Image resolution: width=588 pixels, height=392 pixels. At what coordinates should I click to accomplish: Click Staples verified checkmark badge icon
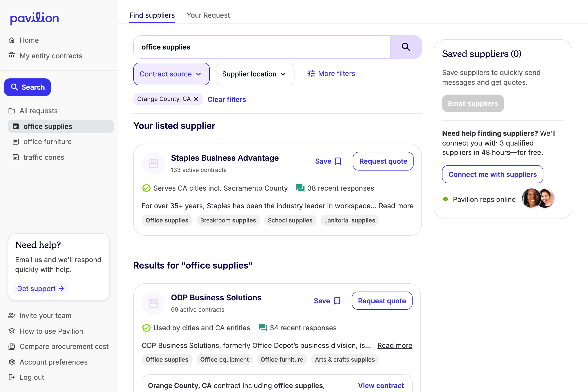click(147, 188)
